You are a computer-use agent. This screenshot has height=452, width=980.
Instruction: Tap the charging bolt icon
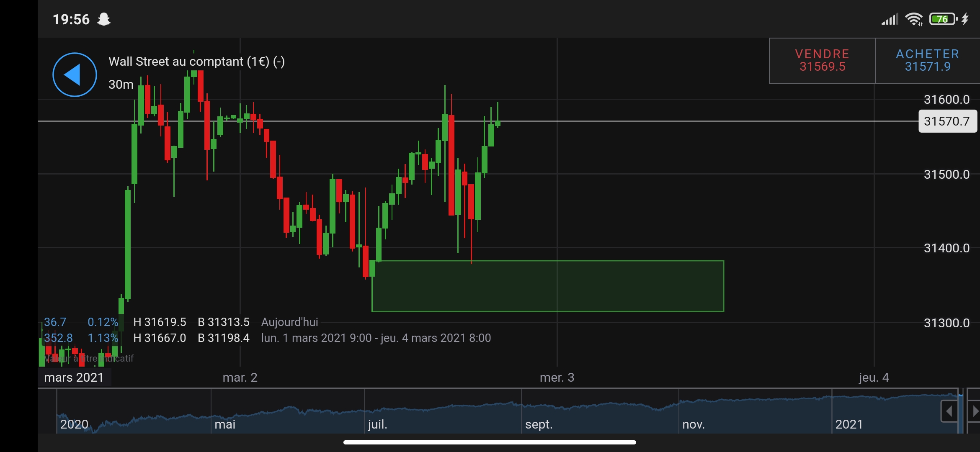[x=965, y=19]
